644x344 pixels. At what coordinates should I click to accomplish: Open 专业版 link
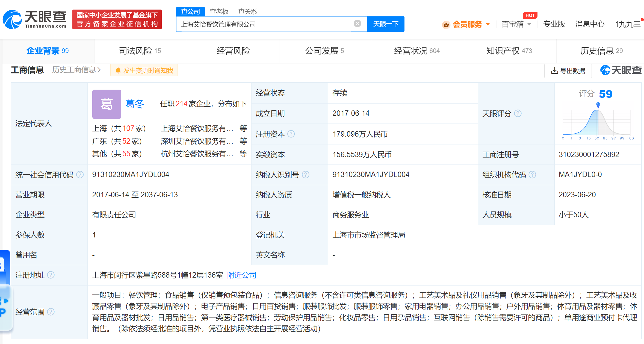pos(554,24)
